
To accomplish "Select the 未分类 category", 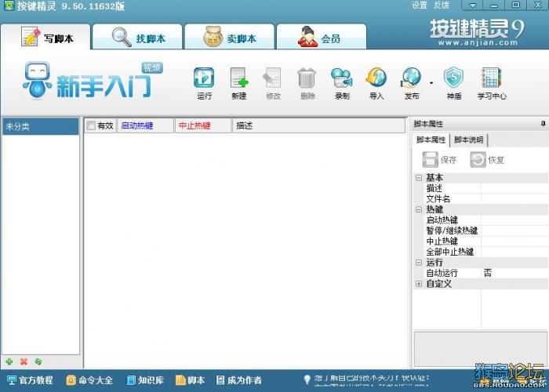I will (x=40, y=126).
